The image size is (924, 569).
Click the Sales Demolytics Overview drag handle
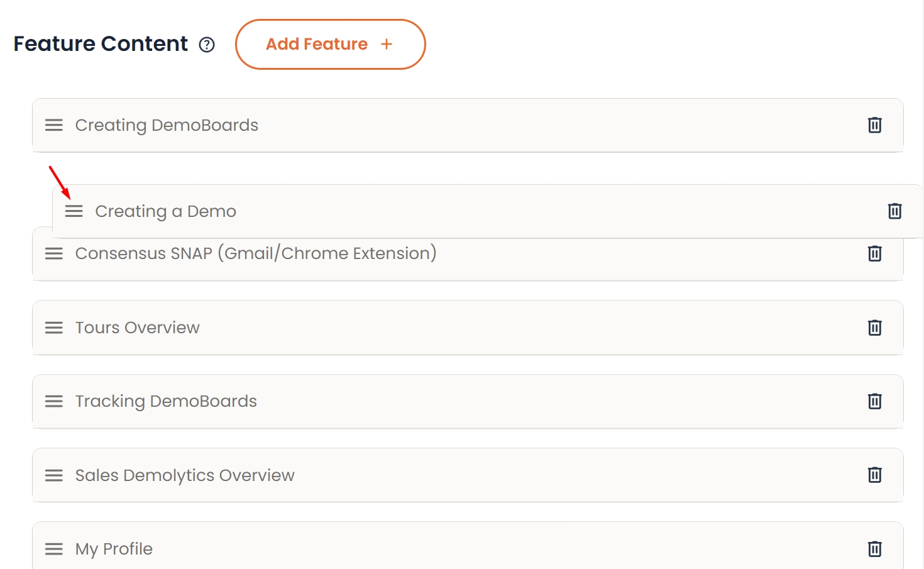pyautogui.click(x=54, y=475)
